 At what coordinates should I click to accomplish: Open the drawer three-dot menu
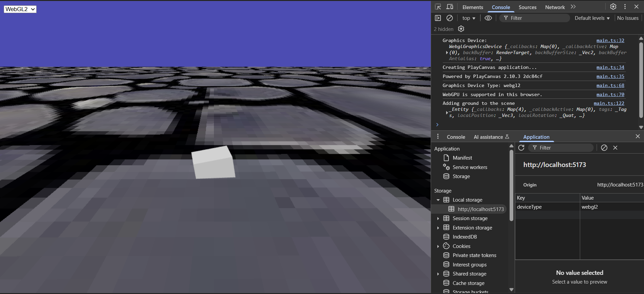pos(438,137)
